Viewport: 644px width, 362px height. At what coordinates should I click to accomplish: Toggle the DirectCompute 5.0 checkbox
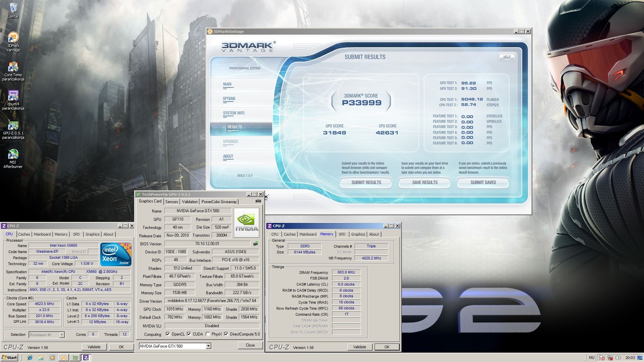coord(226,334)
